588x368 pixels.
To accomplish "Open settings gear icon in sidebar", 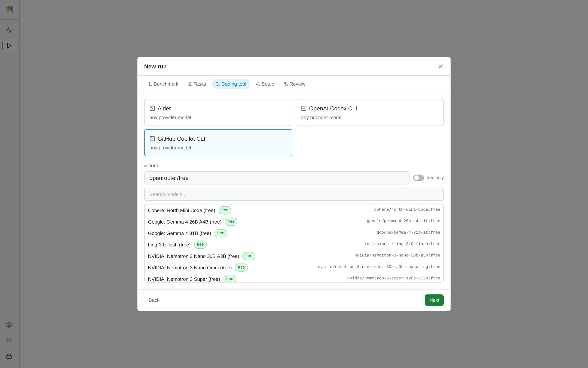I will pyautogui.click(x=9, y=325).
